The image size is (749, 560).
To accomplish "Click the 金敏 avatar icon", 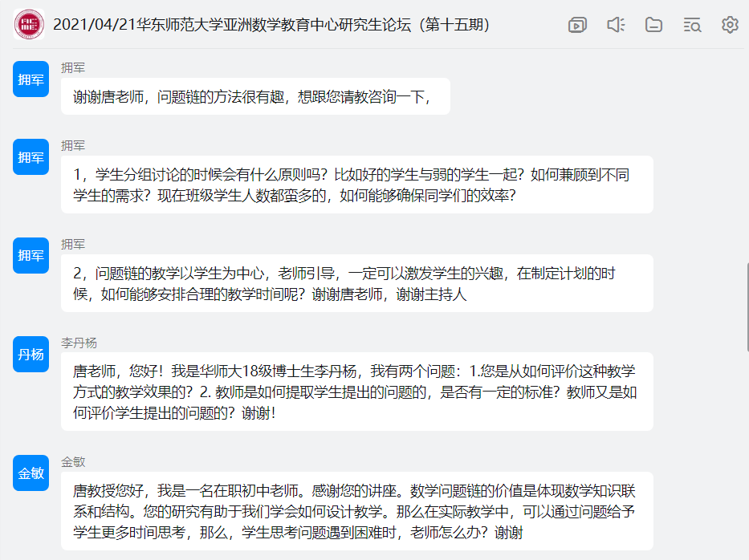I will click(x=31, y=473).
